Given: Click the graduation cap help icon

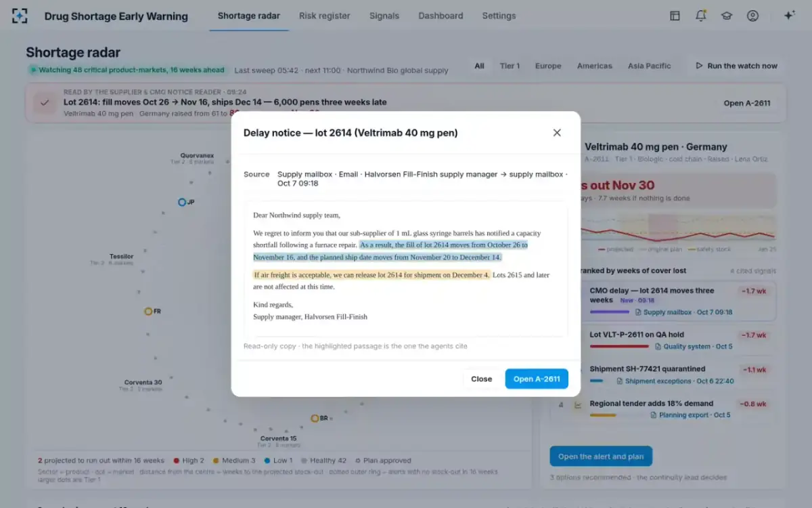Looking at the screenshot, I should [x=727, y=16].
